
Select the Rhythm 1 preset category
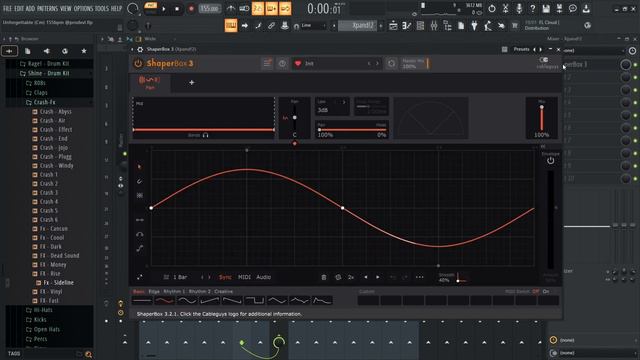coord(174,291)
